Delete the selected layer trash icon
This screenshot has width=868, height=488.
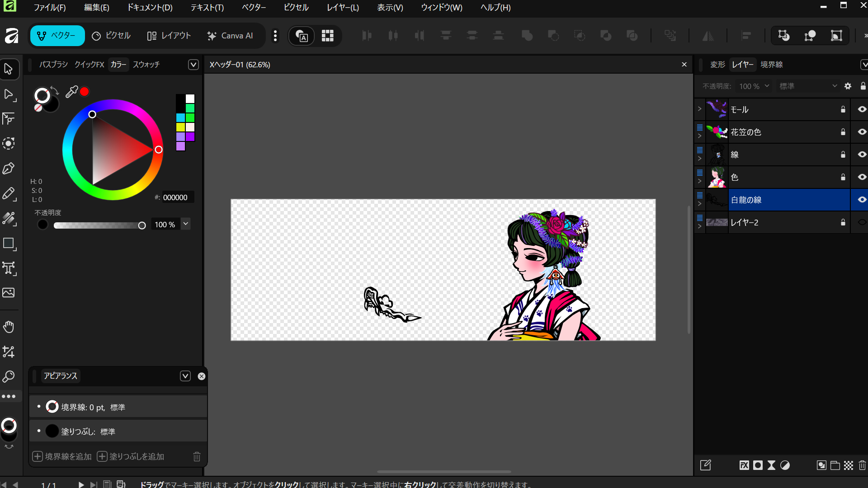[862, 465]
